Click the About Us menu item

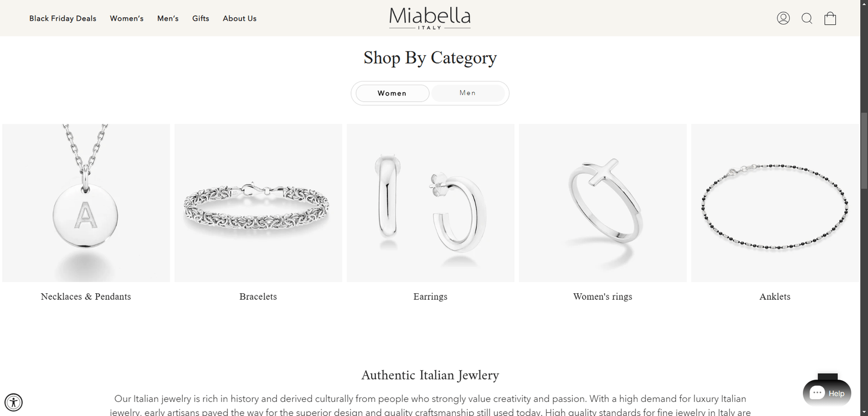click(x=239, y=18)
